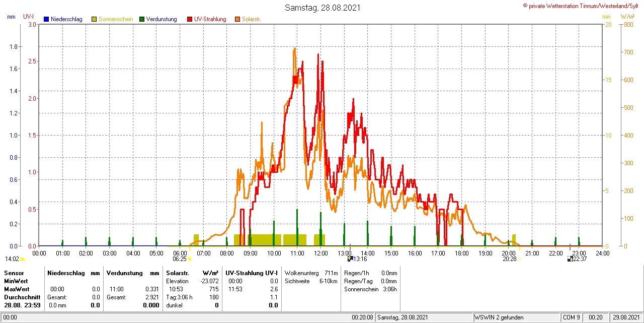Click the UV max value 2.6
Viewport: 644px width, 323px height.
[x=274, y=289]
